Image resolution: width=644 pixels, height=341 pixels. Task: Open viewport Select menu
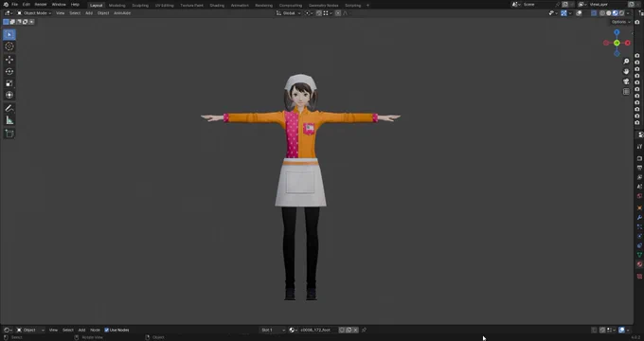[75, 13]
